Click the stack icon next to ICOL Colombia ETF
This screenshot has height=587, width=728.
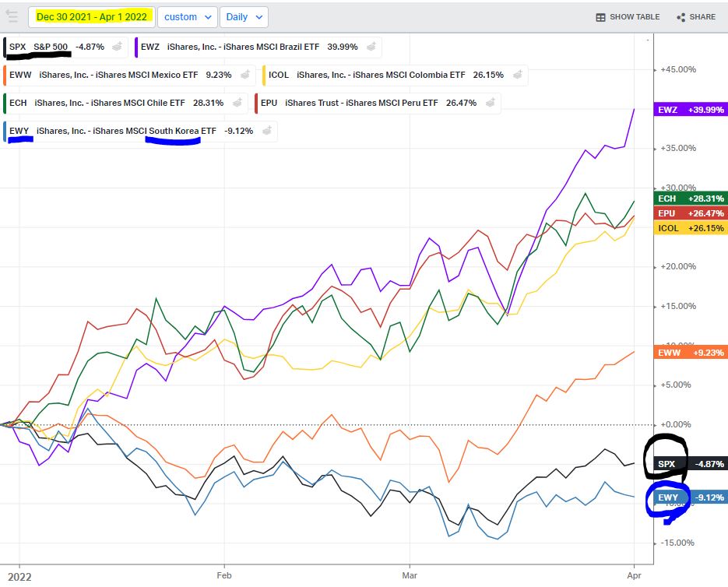[517, 75]
